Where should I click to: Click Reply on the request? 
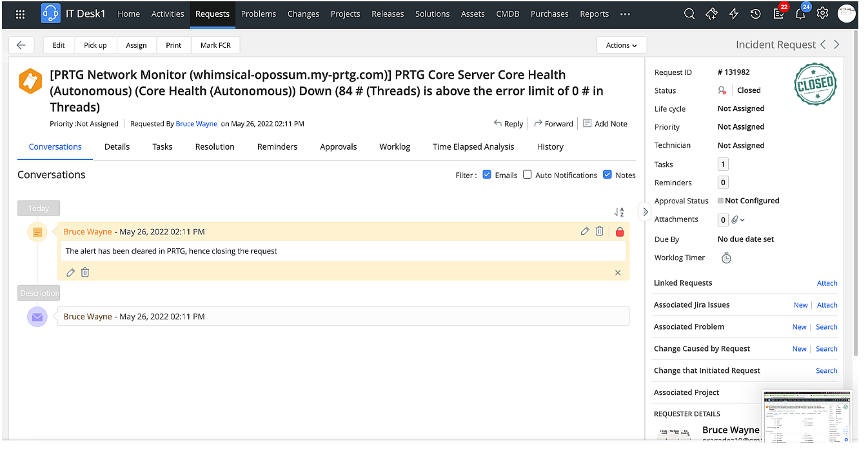tap(509, 124)
